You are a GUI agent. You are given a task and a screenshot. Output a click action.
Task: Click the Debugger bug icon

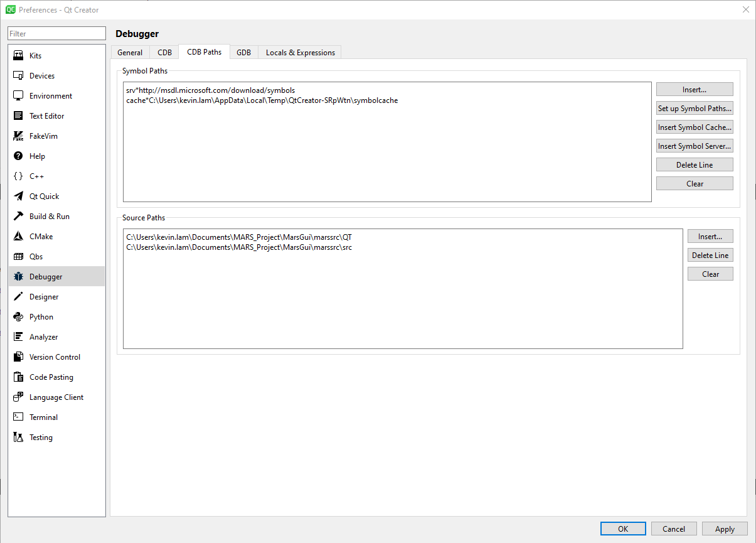click(18, 277)
